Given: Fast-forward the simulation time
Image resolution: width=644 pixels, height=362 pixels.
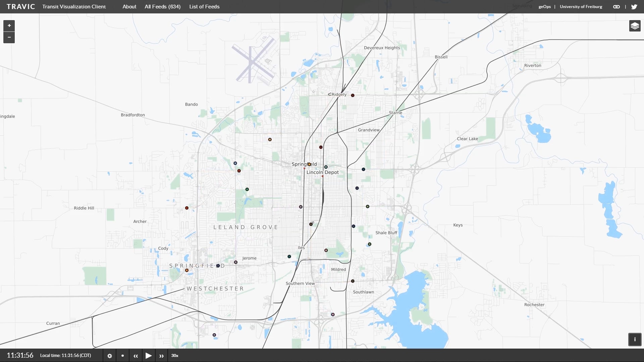Looking at the screenshot, I should tap(161, 356).
